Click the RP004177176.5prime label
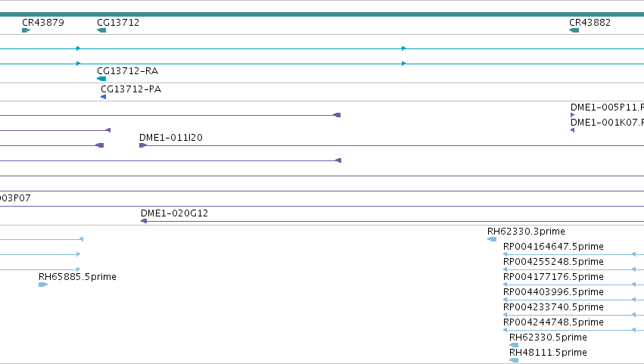644x364 pixels. tap(554, 277)
